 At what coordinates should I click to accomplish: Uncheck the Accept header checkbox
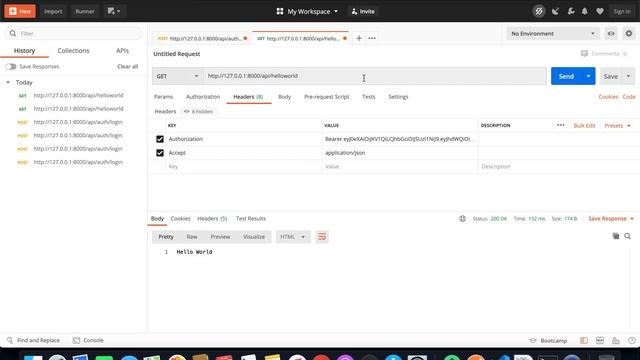pos(160,153)
